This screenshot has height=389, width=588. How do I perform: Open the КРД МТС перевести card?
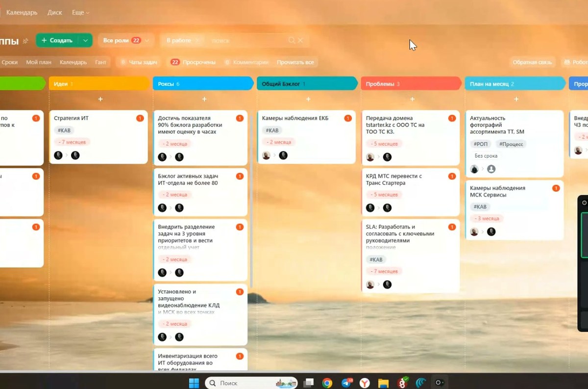click(411, 192)
